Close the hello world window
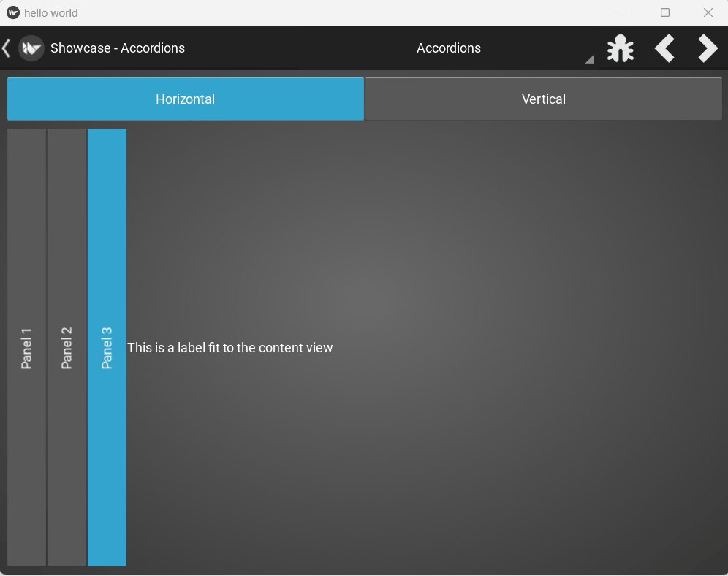Image resolution: width=728 pixels, height=576 pixels. tap(708, 12)
